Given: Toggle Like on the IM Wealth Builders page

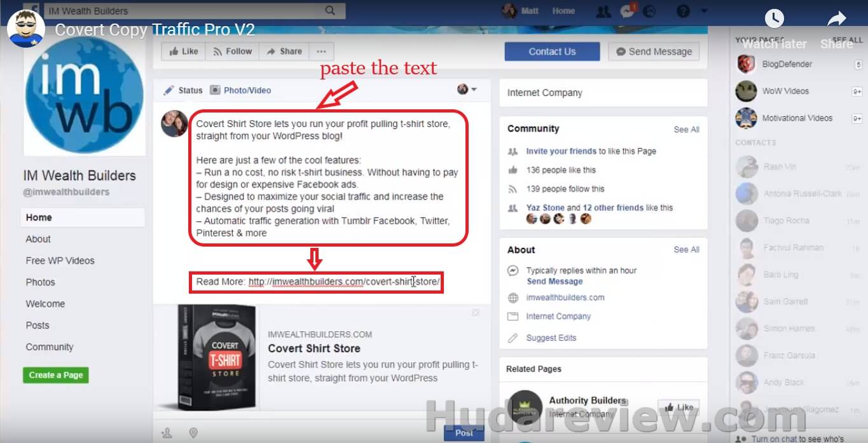Looking at the screenshot, I should [x=184, y=51].
